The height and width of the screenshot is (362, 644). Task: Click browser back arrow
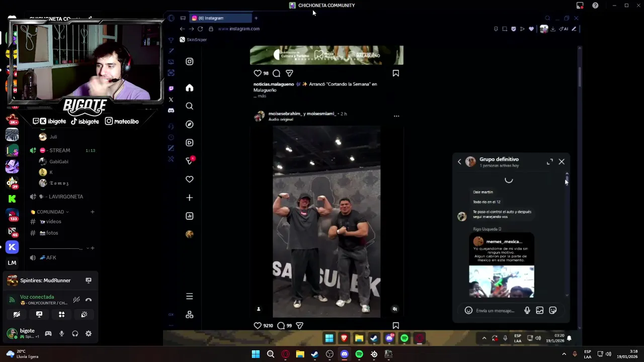(182, 29)
